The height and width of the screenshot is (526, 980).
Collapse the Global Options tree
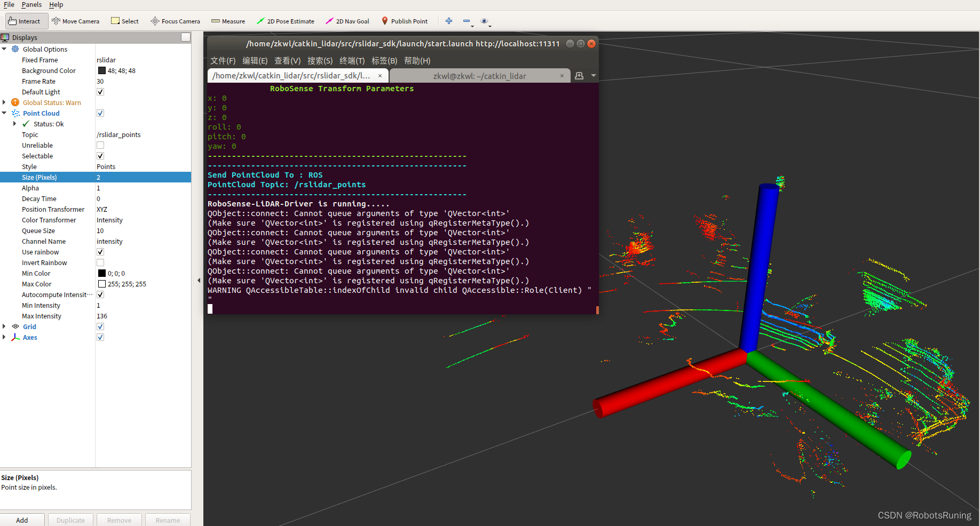coord(4,49)
